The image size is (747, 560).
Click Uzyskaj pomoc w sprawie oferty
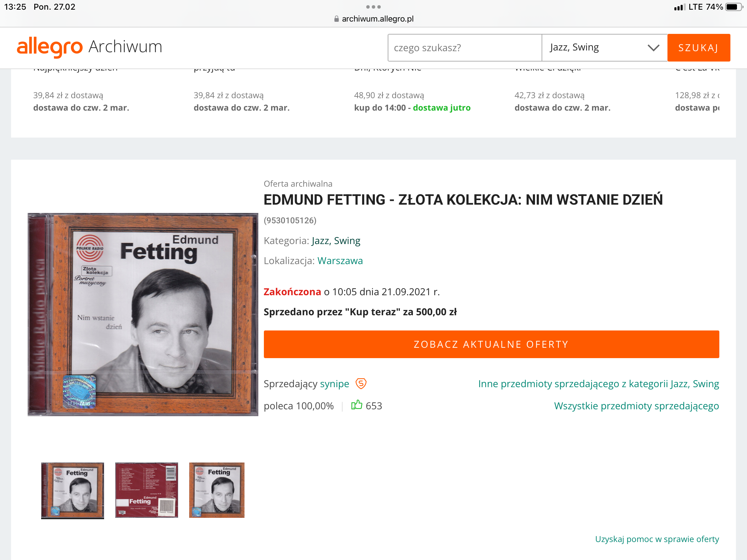coord(657,539)
